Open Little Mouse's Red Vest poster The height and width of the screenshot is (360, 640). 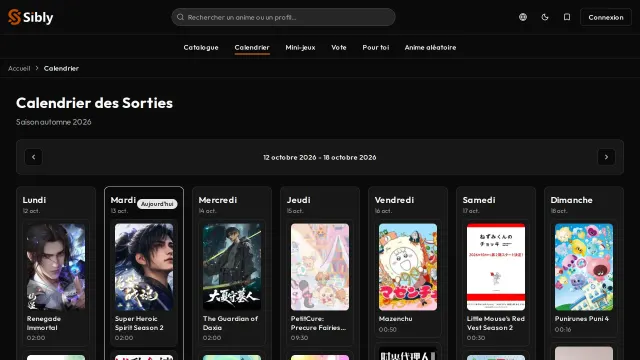coord(496,267)
